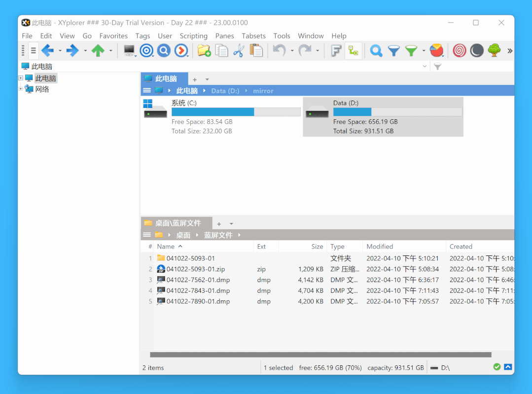Sort files by the Modified column
The width and height of the screenshot is (532, 394).
point(380,247)
